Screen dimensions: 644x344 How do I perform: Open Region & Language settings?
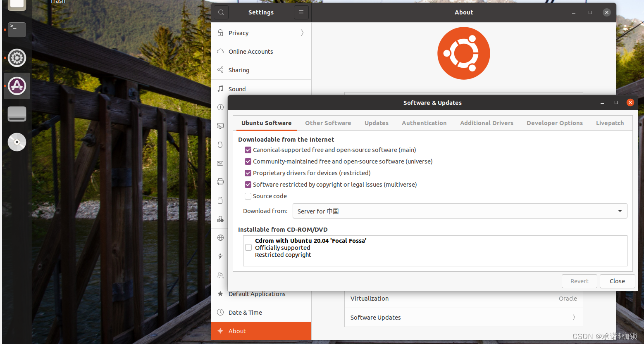tap(220, 237)
